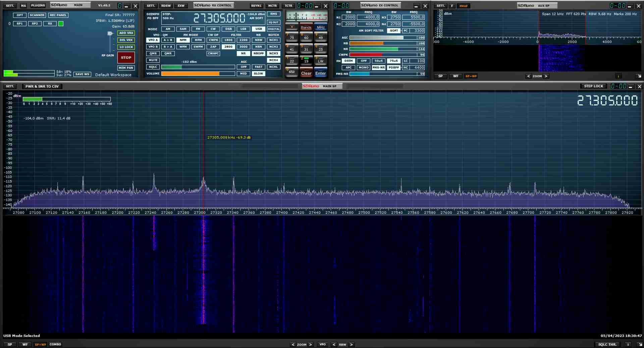Zoom in on the AUX SP window

coord(546,76)
